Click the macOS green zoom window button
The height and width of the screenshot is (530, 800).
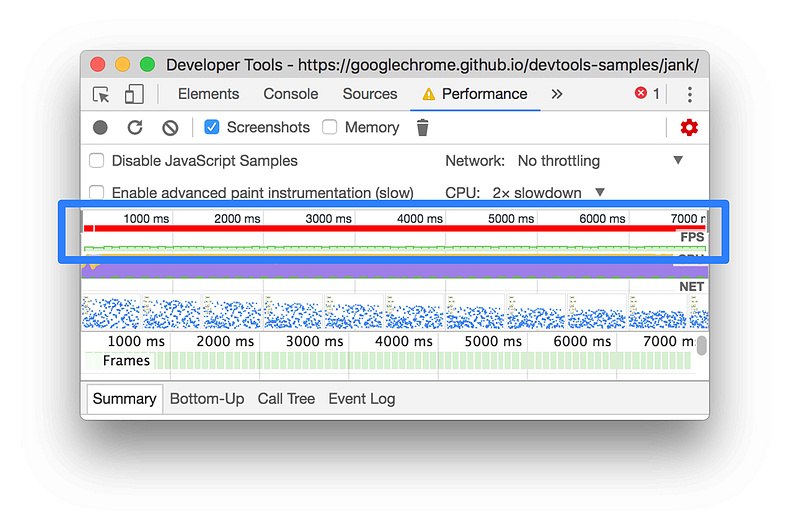point(147,65)
